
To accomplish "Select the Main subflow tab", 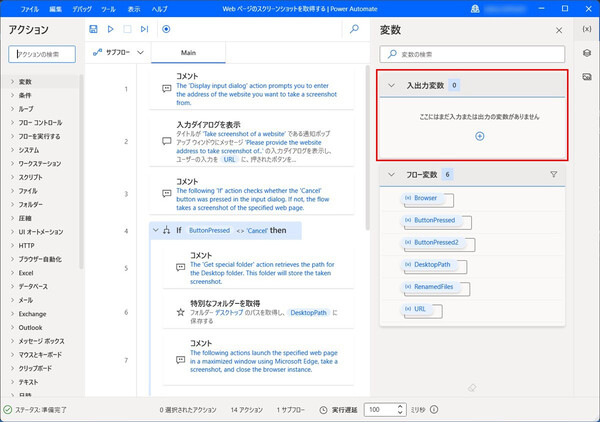I will pyautogui.click(x=189, y=52).
